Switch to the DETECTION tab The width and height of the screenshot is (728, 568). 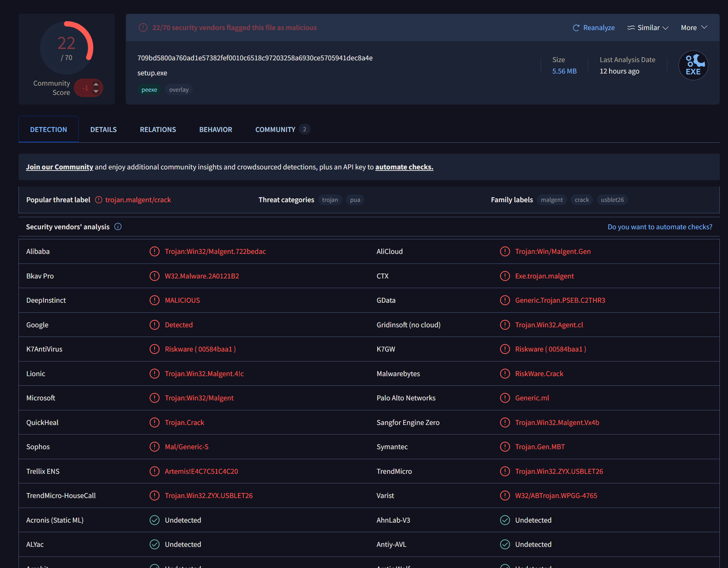click(x=48, y=130)
